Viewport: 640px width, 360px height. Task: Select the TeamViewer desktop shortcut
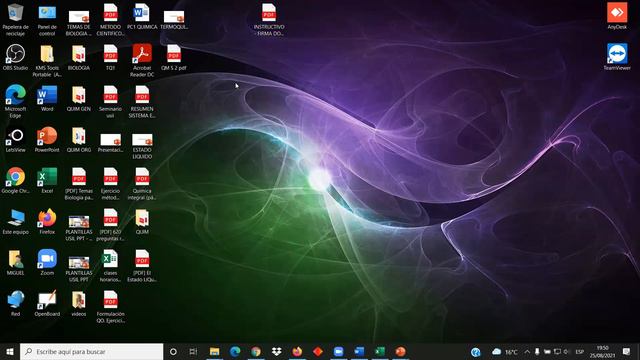pyautogui.click(x=617, y=57)
